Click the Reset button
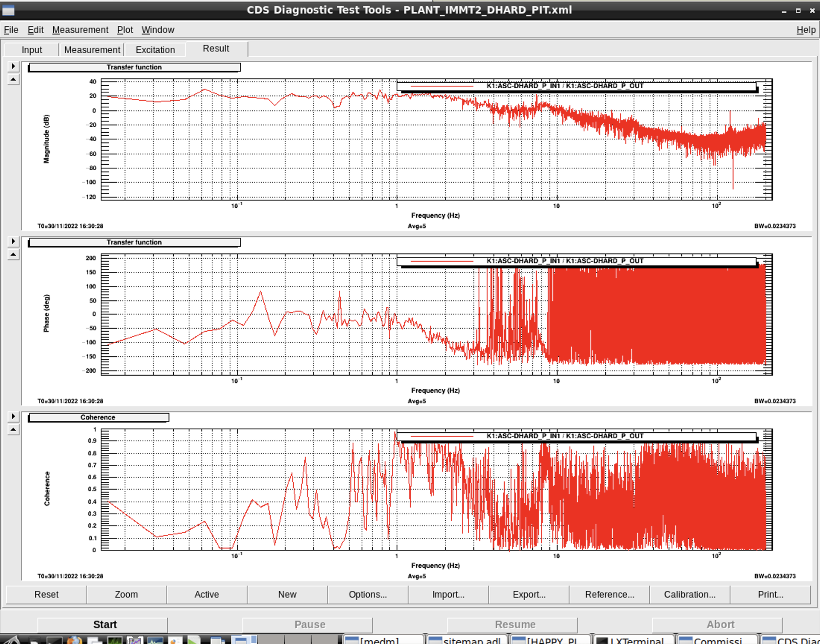The width and height of the screenshot is (820, 644). pos(46,594)
